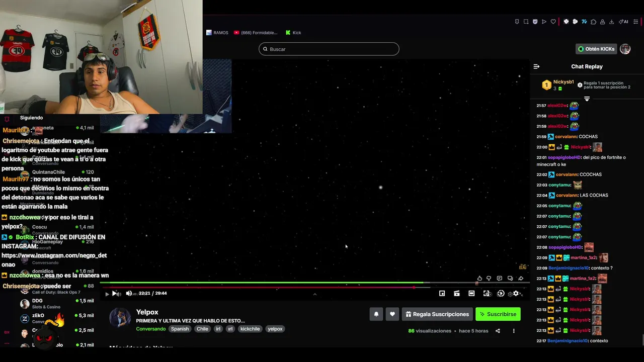Collapse the chat panel with the arrow icon
644x362 pixels.
536,66
